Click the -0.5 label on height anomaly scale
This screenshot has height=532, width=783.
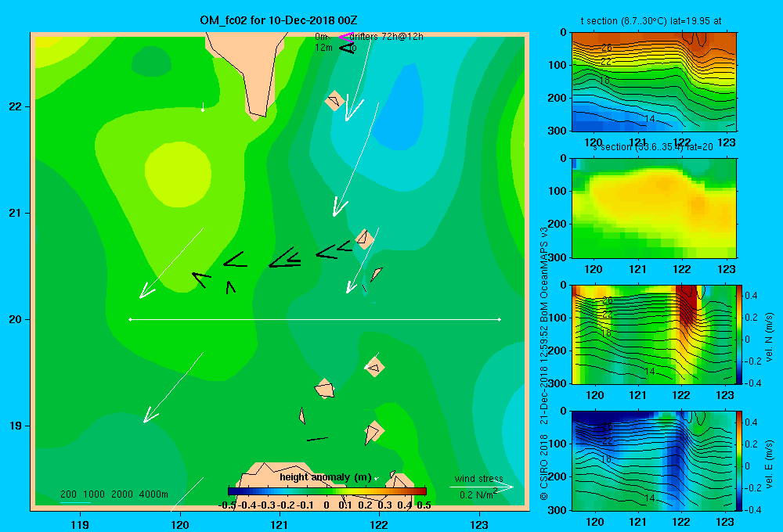(227, 505)
